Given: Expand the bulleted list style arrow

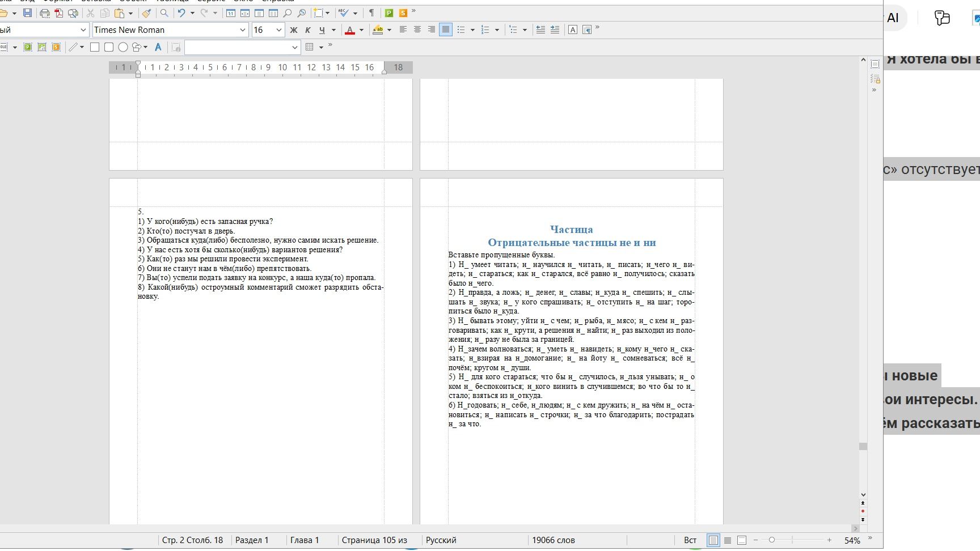Looking at the screenshot, I should coord(472,29).
